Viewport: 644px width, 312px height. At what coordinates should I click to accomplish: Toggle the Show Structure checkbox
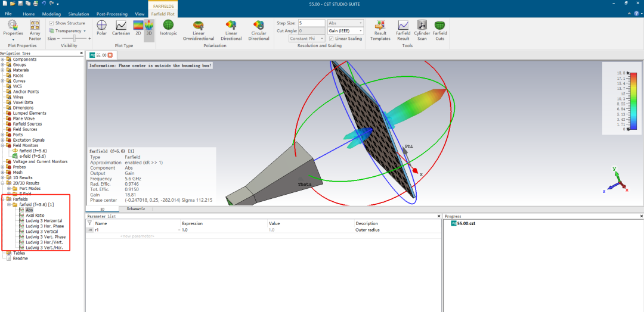[x=51, y=23]
